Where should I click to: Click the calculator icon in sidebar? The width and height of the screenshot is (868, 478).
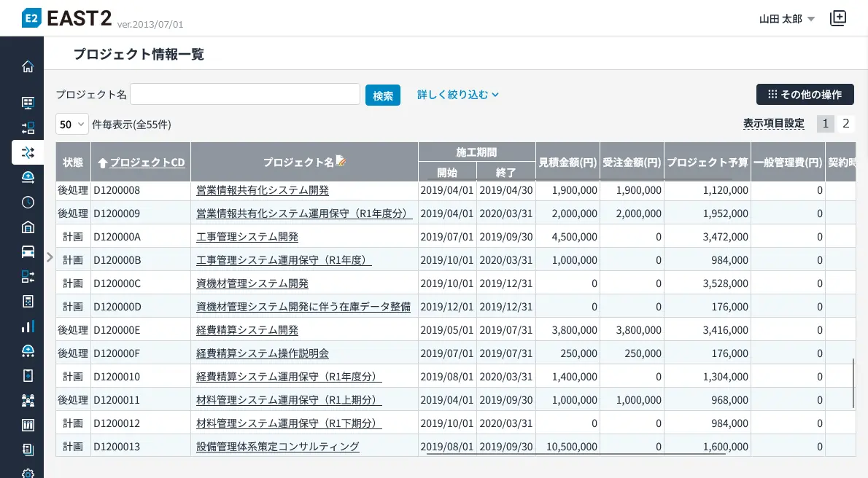(28, 302)
